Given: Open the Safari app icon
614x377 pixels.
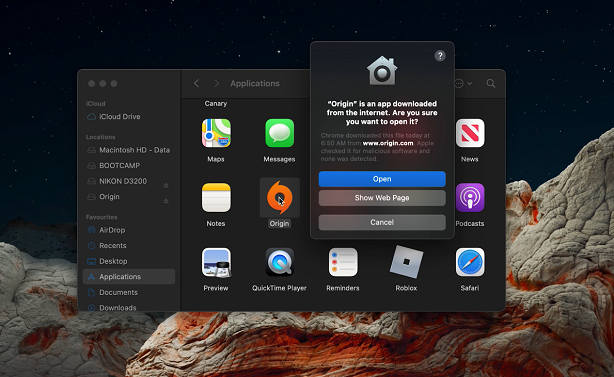Looking at the screenshot, I should (x=470, y=262).
